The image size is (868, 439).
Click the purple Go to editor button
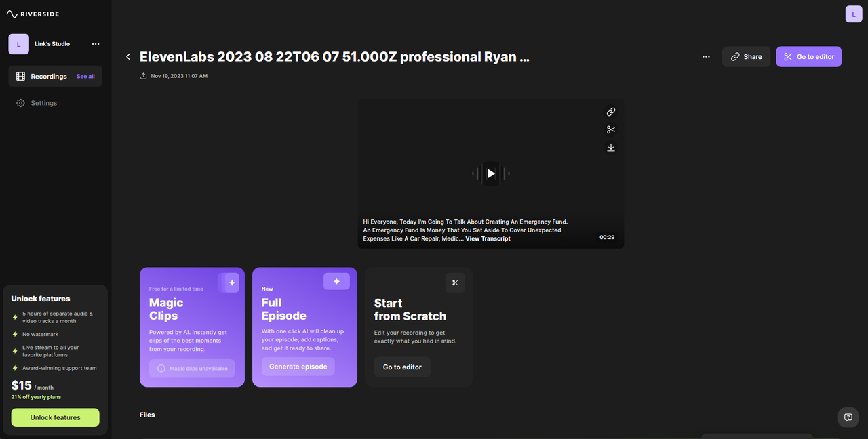(809, 57)
